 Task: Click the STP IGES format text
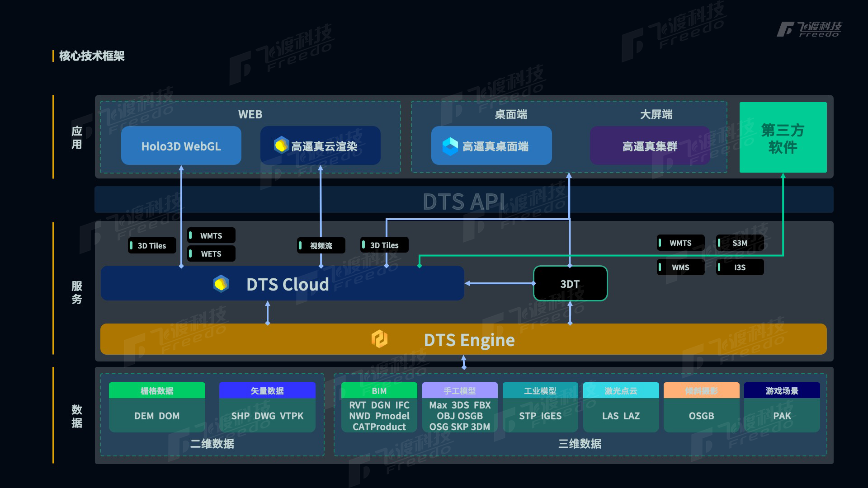[540, 416]
